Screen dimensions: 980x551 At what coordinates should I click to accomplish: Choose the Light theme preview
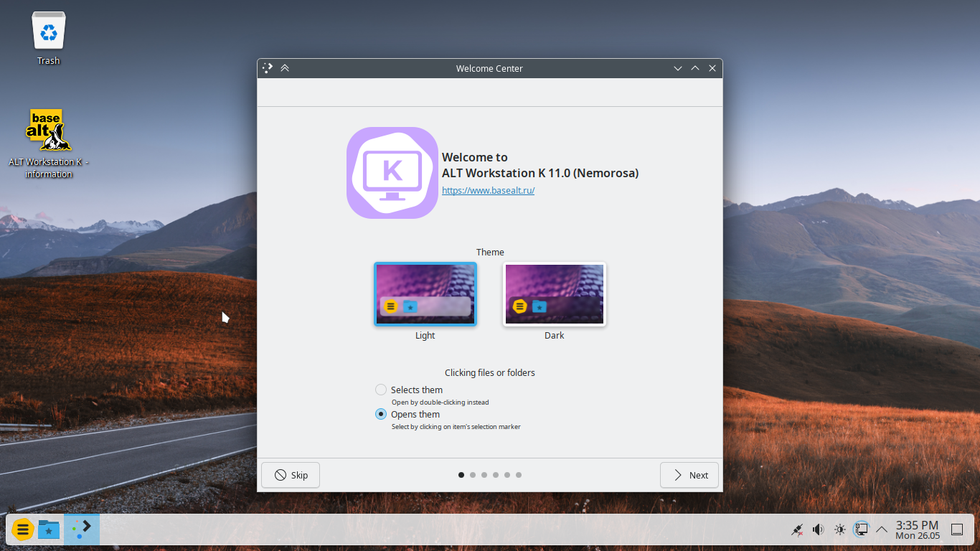(x=425, y=294)
